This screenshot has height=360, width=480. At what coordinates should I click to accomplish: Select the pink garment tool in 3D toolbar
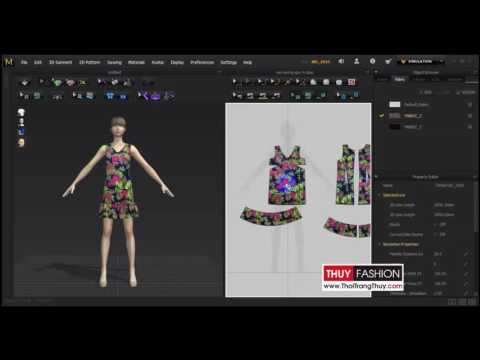coord(70,83)
